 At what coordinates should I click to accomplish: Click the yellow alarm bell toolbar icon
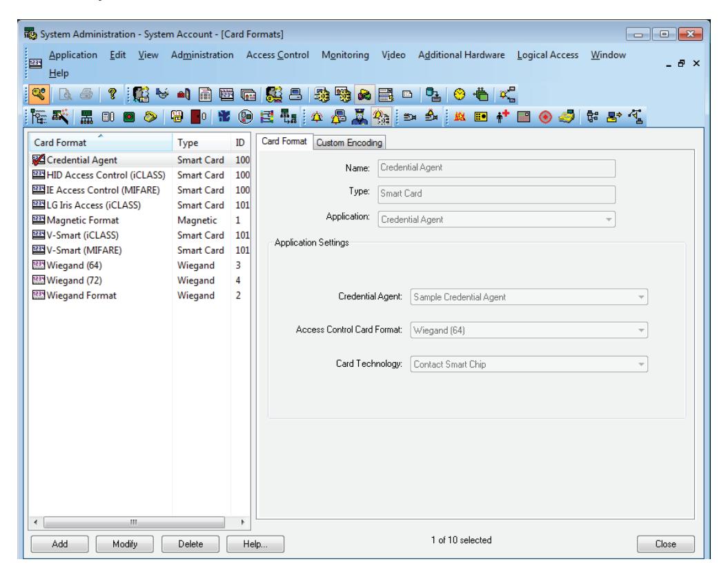[317, 117]
